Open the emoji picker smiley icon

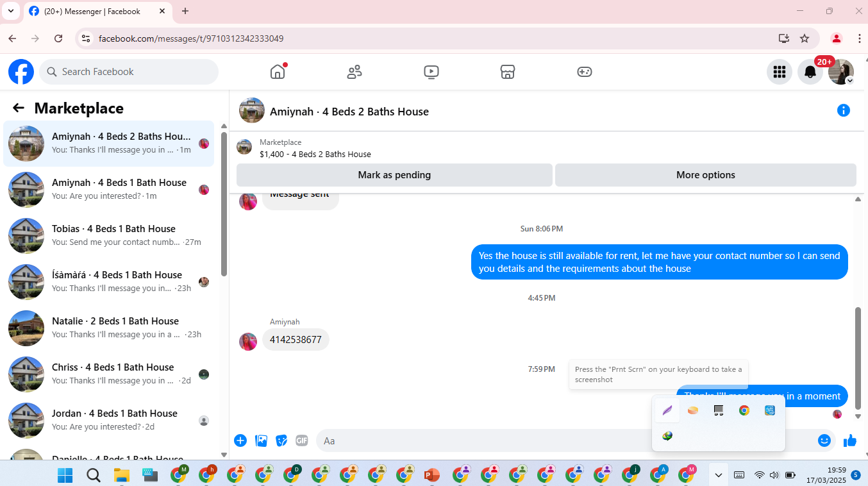pos(824,440)
